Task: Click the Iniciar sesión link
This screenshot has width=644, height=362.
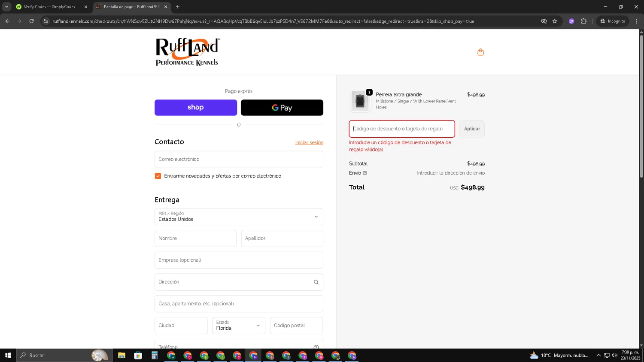Action: 309,142
